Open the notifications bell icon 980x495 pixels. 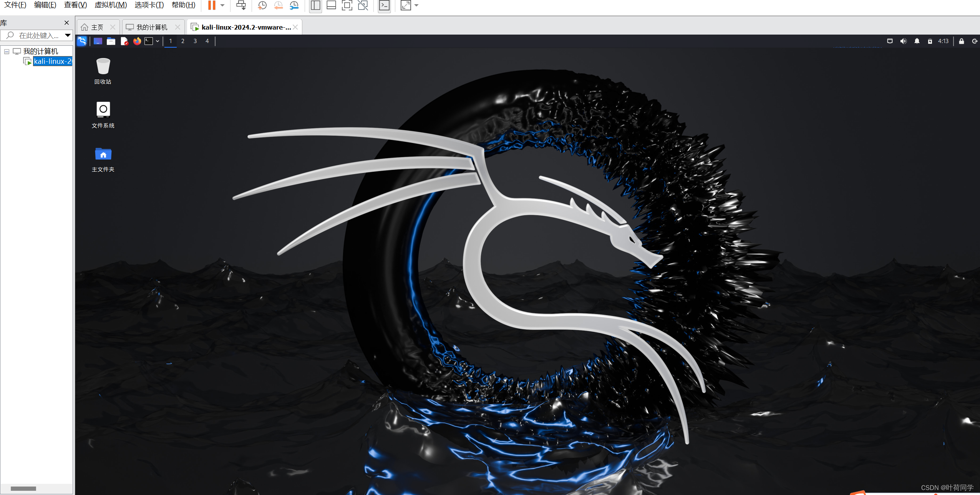(x=917, y=41)
